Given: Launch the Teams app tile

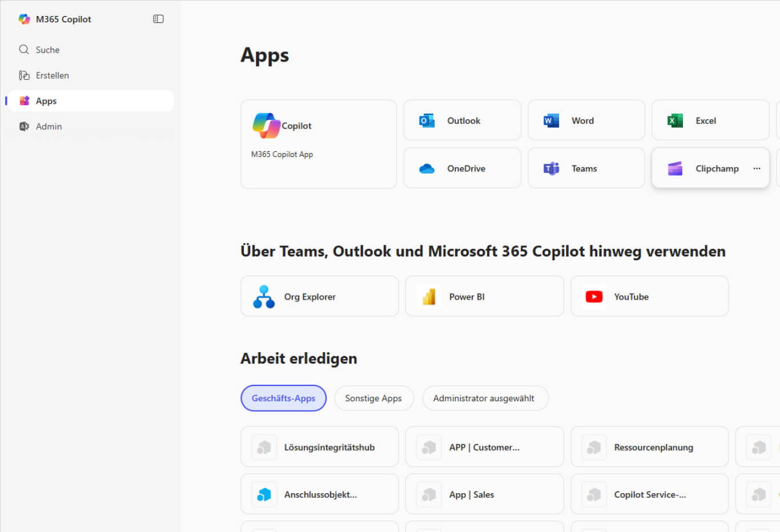Looking at the screenshot, I should click(x=586, y=168).
